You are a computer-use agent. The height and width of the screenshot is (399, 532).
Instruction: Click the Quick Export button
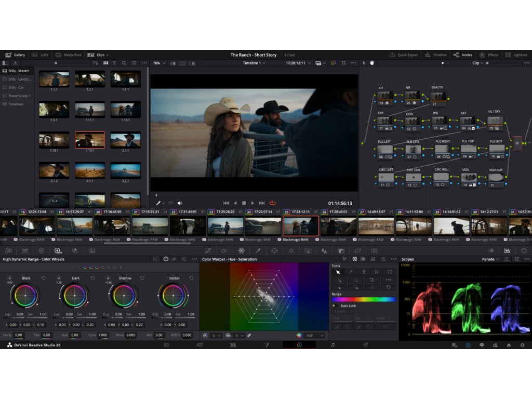[404, 55]
